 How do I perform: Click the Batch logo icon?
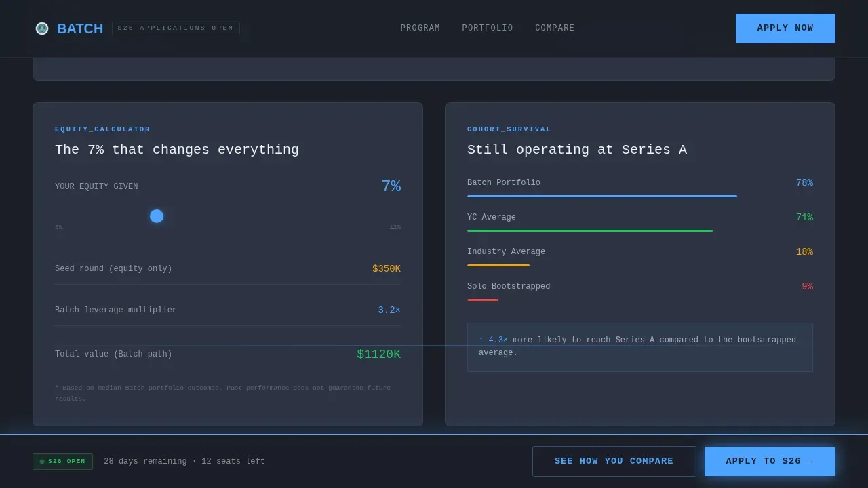[42, 28]
